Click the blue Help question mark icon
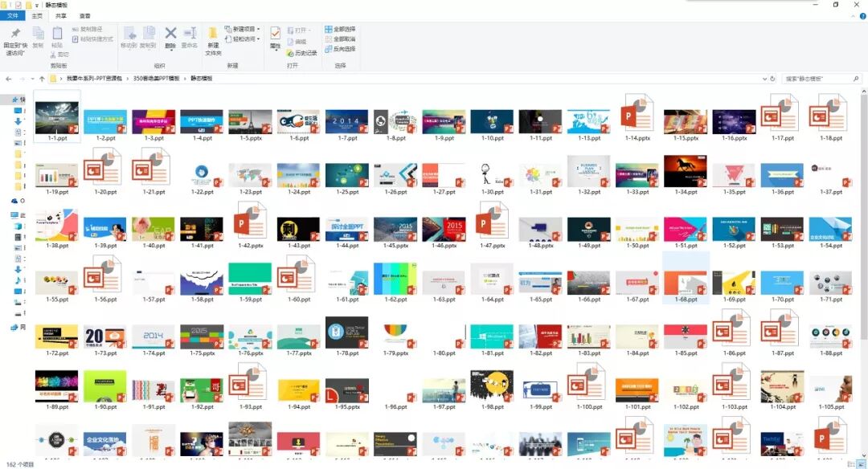868x469 pixels. [x=862, y=16]
